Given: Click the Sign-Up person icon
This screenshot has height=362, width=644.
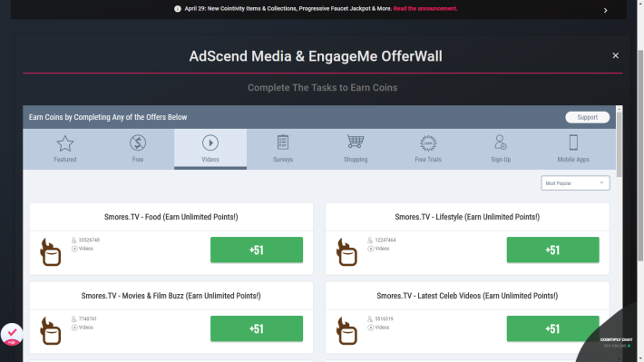Looking at the screenshot, I should [501, 142].
